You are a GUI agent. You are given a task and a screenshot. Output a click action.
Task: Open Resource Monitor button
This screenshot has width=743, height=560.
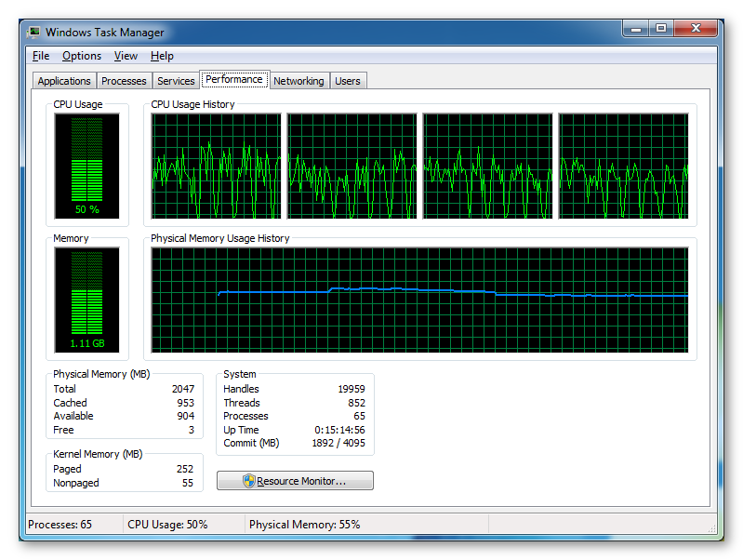click(x=295, y=480)
